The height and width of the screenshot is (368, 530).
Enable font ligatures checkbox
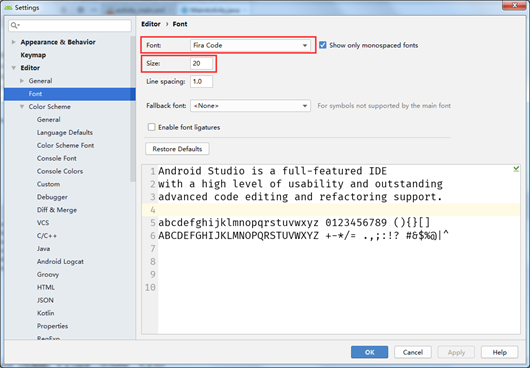[151, 127]
